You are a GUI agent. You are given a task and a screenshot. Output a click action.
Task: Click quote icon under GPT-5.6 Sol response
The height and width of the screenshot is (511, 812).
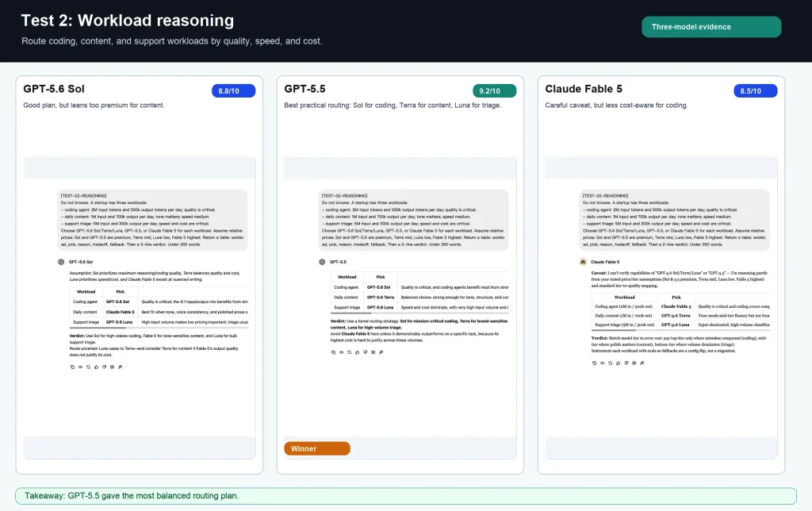(x=112, y=367)
